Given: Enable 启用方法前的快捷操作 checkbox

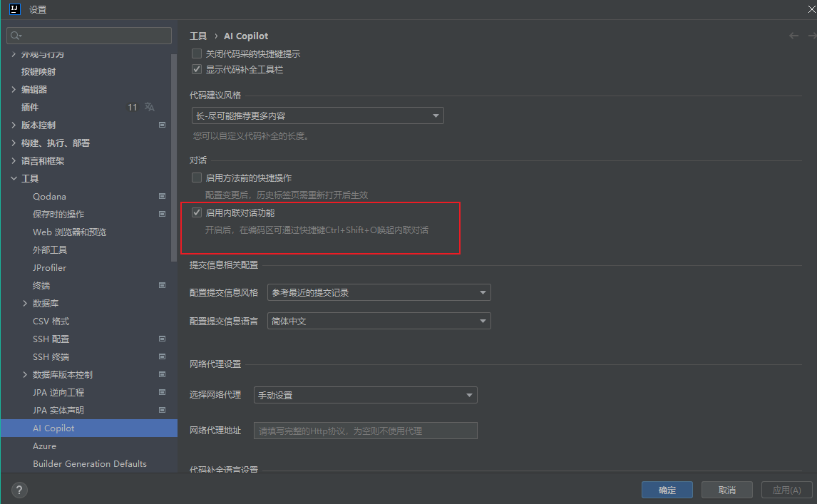Looking at the screenshot, I should 197,178.
